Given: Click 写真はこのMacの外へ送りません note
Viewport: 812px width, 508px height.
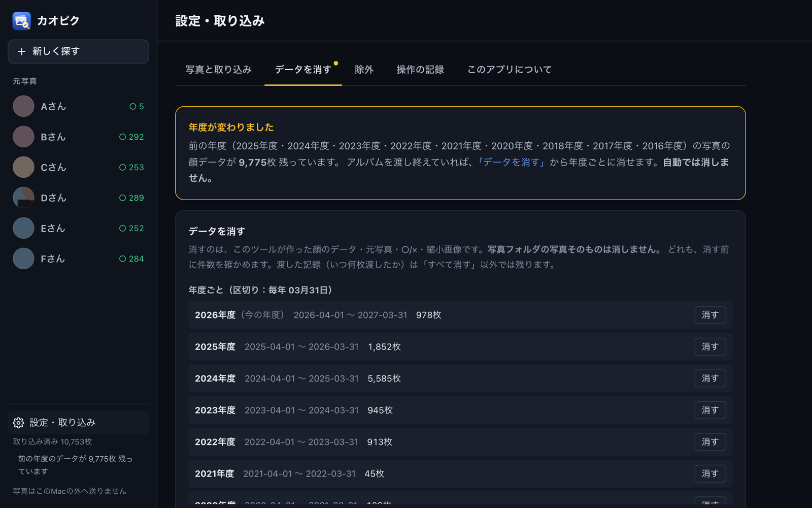Looking at the screenshot, I should [70, 491].
